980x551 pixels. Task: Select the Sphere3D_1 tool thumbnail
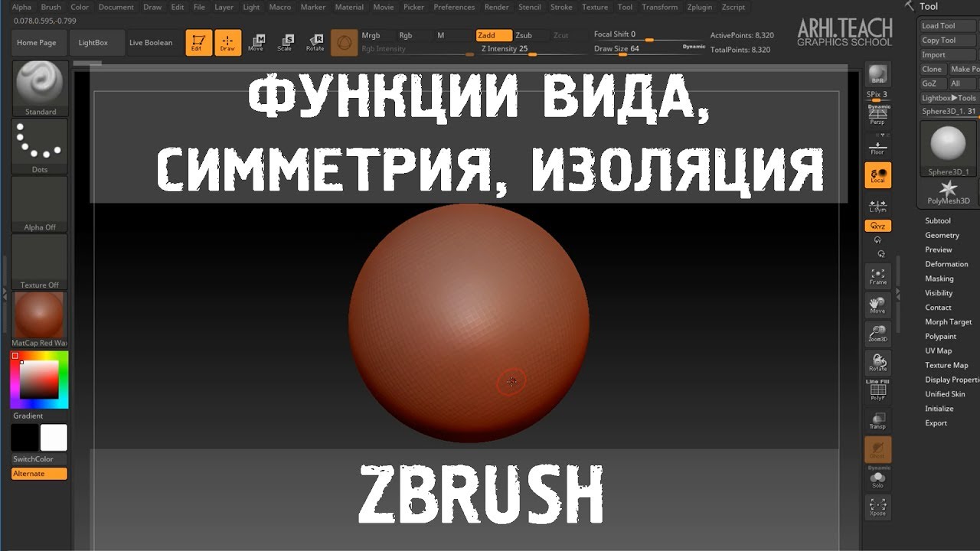pos(948,148)
